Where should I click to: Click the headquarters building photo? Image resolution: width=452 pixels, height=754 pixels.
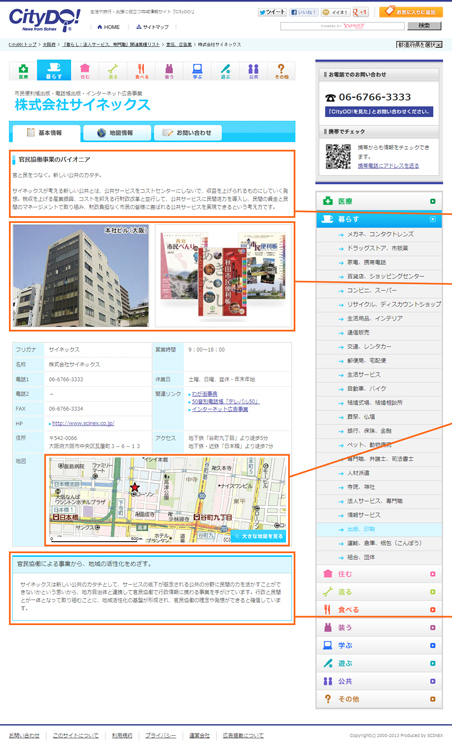(80, 276)
